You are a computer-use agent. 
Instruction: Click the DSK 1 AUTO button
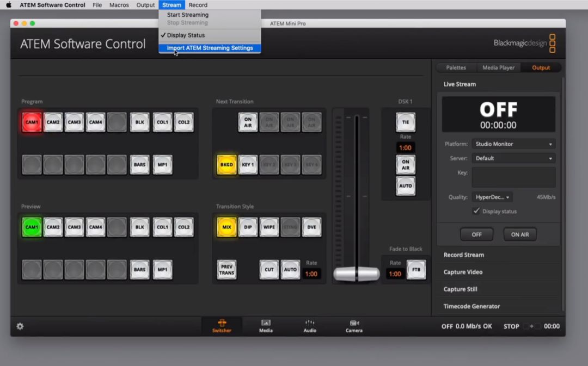tap(406, 186)
